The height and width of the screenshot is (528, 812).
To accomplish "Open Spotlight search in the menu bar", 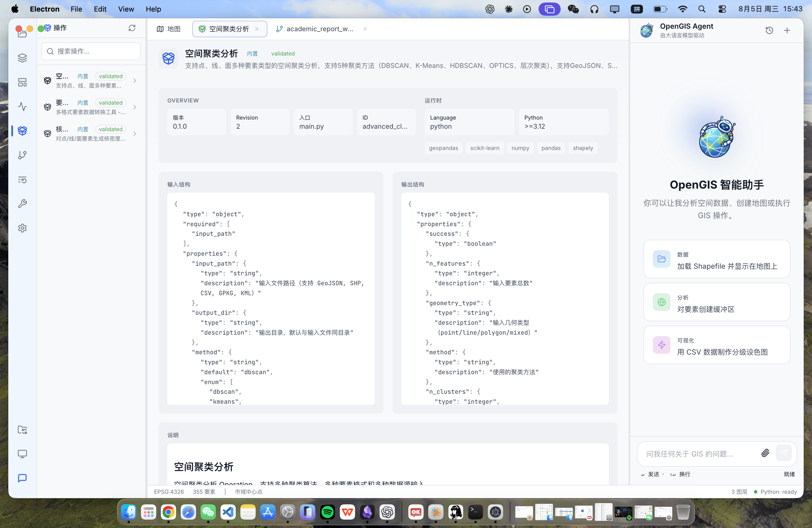I will click(x=702, y=9).
